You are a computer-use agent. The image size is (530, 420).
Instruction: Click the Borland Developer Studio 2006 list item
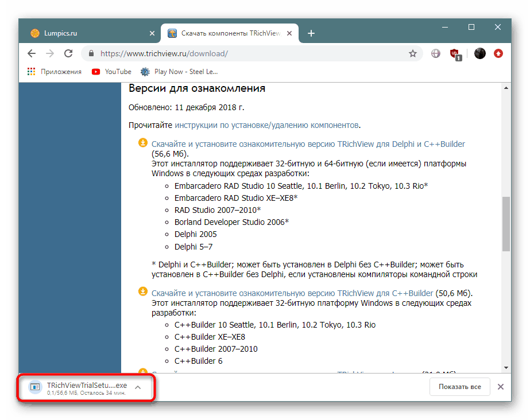point(231,222)
